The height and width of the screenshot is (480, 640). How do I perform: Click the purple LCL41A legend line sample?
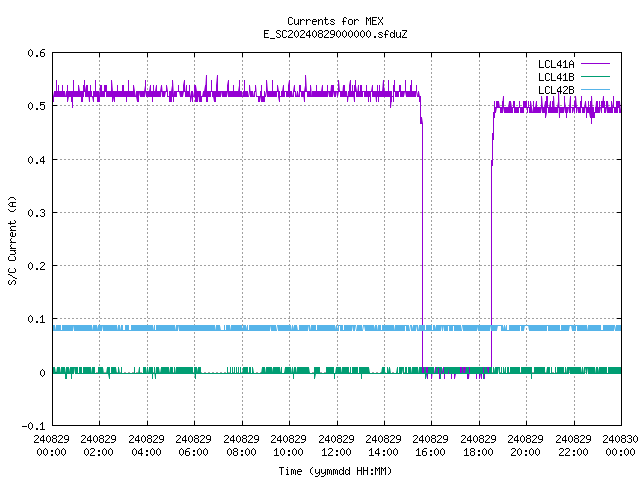click(x=595, y=64)
